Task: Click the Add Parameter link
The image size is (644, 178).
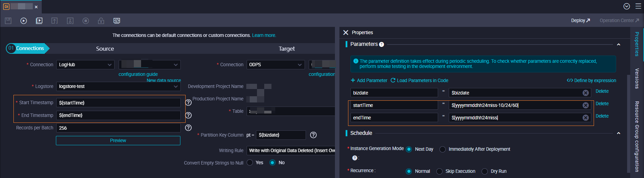Action: point(369,80)
